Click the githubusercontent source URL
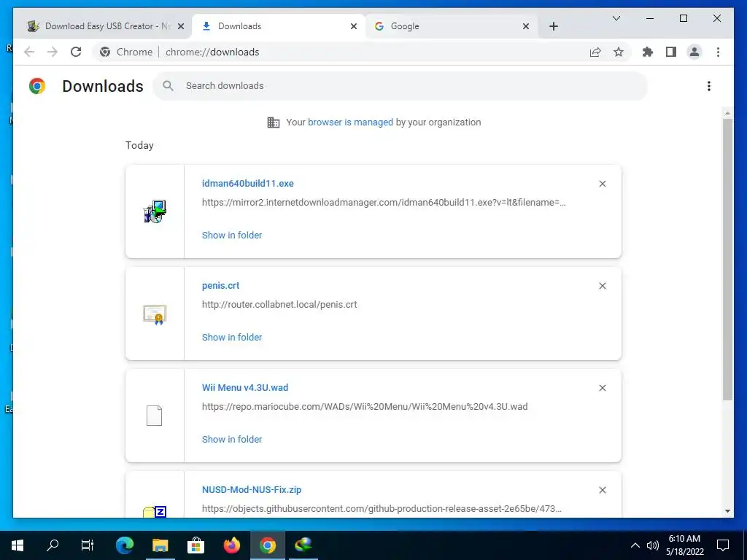Viewport: 747px width, 560px height. pyautogui.click(x=382, y=508)
